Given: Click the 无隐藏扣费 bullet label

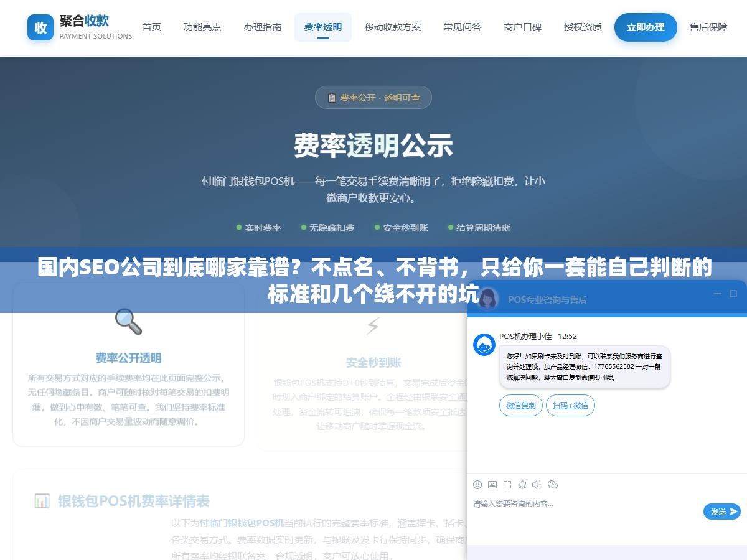Looking at the screenshot, I should [x=332, y=228].
